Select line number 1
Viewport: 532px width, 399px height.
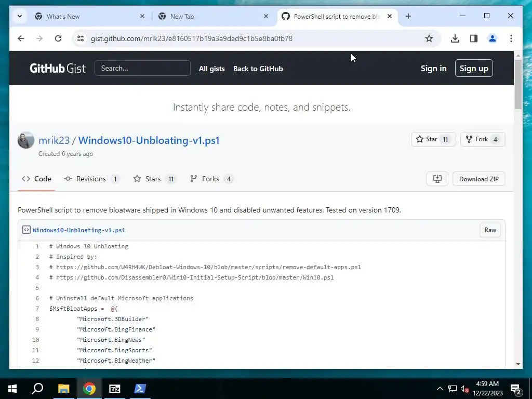click(x=37, y=246)
